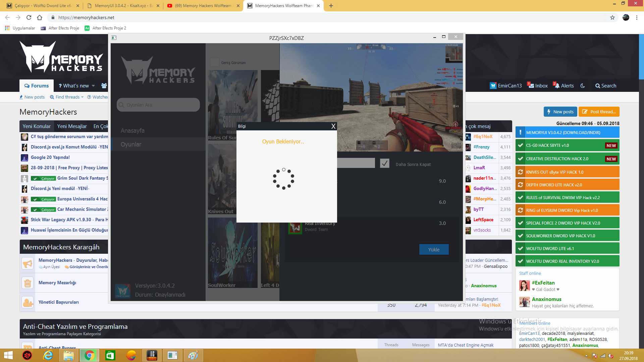Open the MemoryUI window system menu icon
This screenshot has width=644, height=362.
[x=114, y=38]
